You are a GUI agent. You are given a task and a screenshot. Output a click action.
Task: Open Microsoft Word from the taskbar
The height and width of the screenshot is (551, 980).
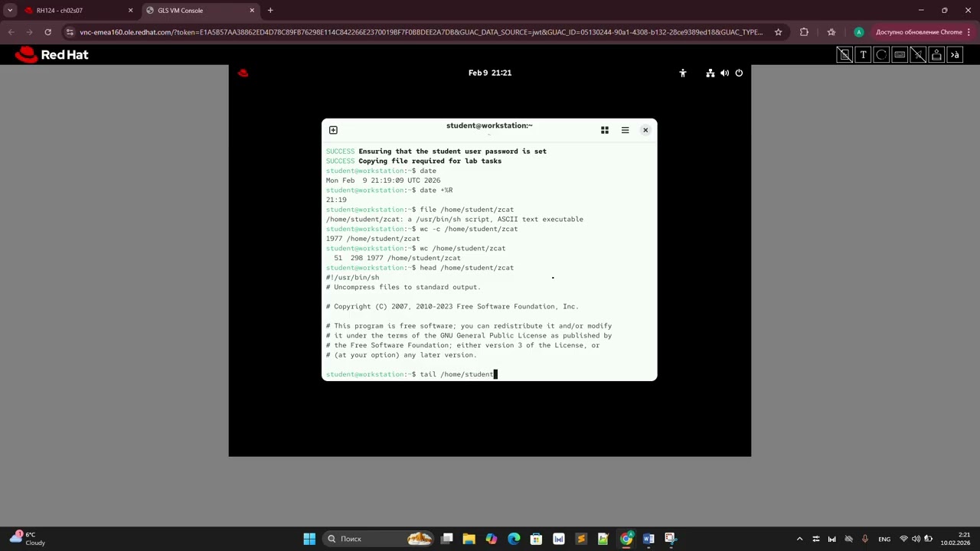pos(648,539)
